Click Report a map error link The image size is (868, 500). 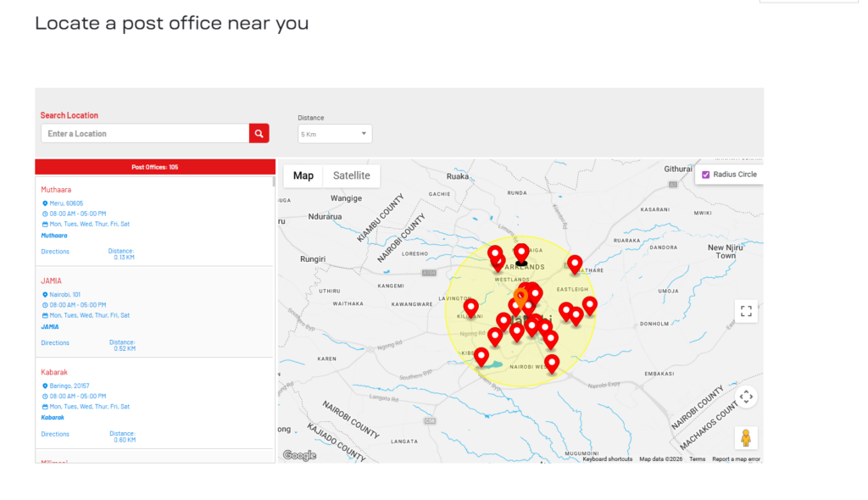pos(736,459)
